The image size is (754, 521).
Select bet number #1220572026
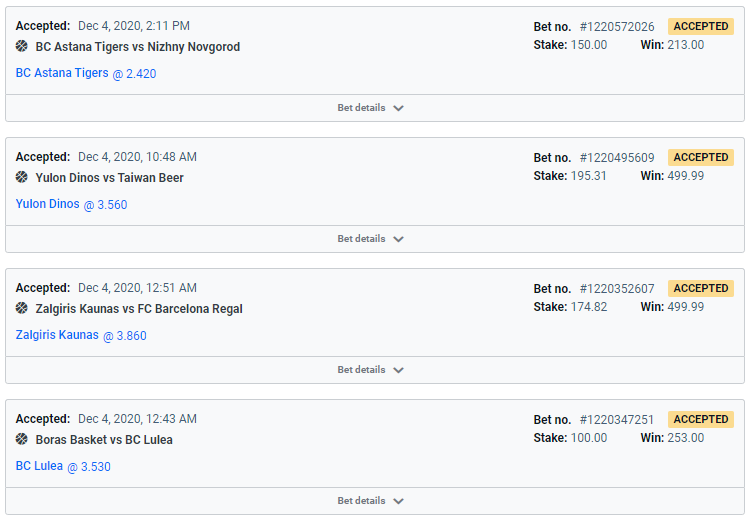617,27
